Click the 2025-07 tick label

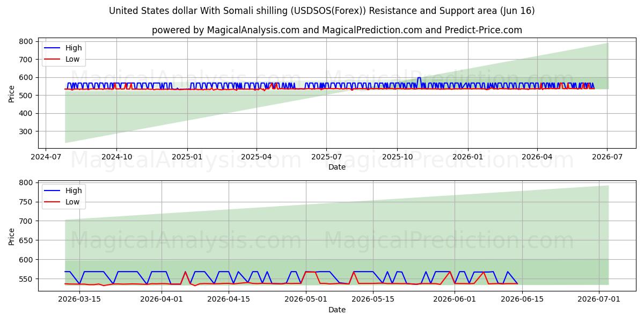click(x=326, y=157)
